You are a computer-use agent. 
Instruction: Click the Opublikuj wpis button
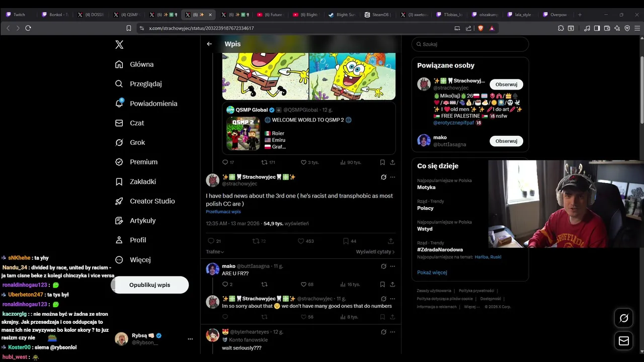coord(149,285)
